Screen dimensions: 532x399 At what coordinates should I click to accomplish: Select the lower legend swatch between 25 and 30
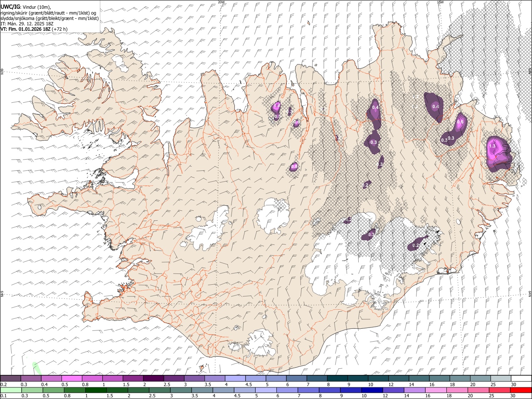click(x=499, y=390)
